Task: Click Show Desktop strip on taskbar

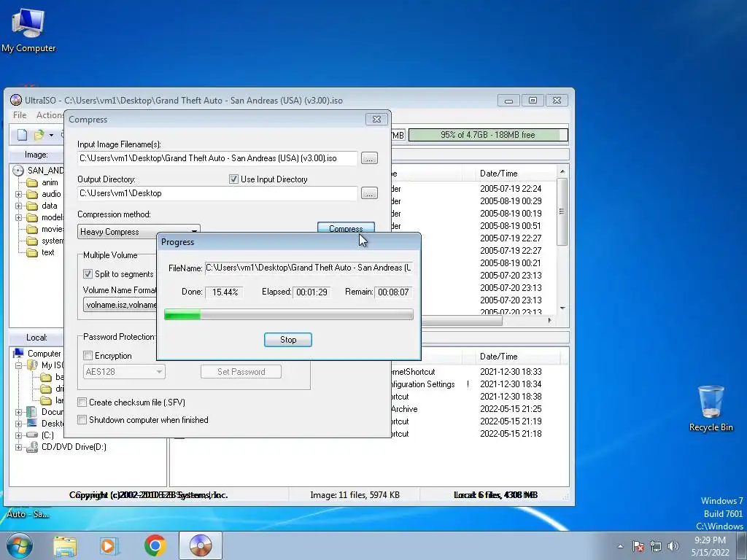Action: [x=742, y=546]
